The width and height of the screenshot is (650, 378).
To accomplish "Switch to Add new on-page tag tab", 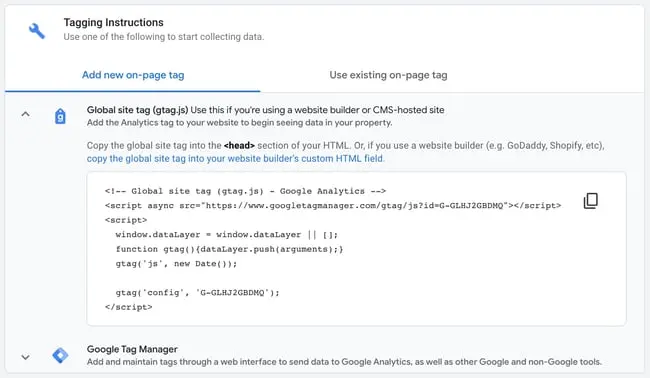I will click(x=133, y=75).
